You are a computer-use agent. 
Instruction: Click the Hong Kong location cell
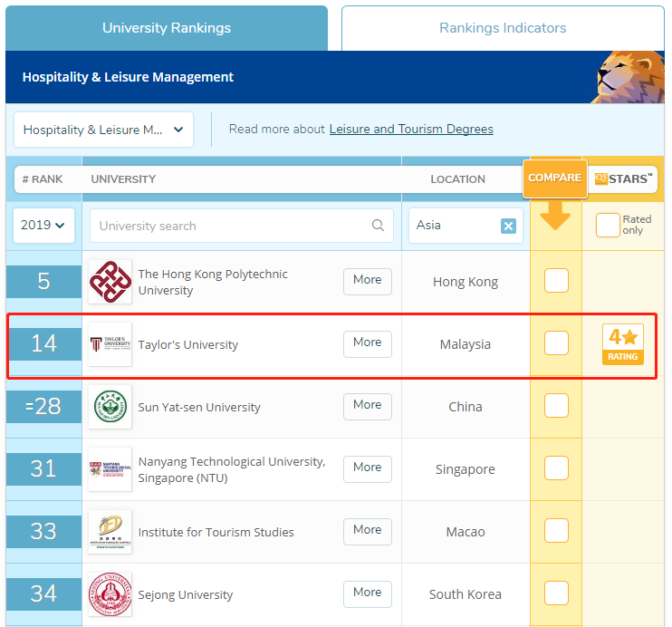tap(465, 282)
